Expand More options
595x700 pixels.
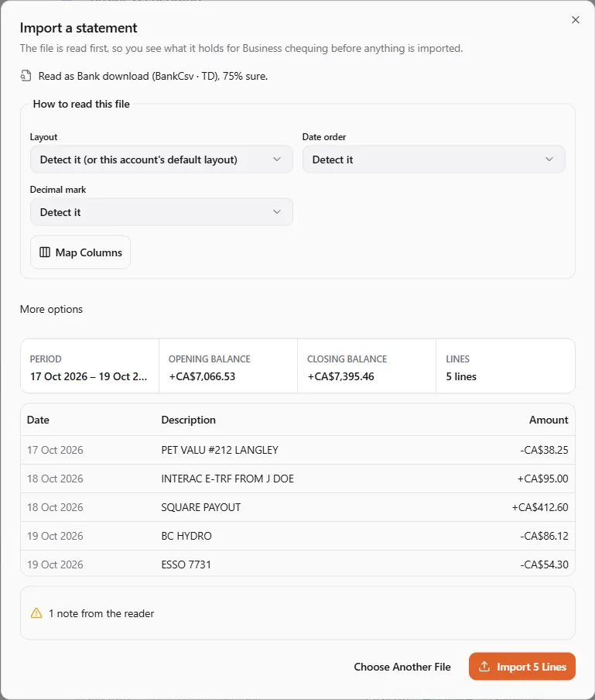point(51,309)
